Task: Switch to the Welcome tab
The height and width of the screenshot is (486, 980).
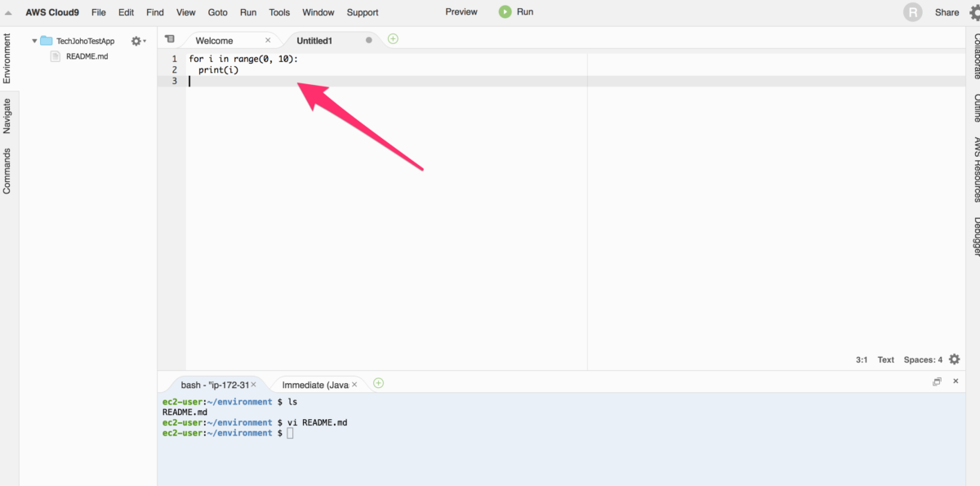Action: [x=215, y=40]
